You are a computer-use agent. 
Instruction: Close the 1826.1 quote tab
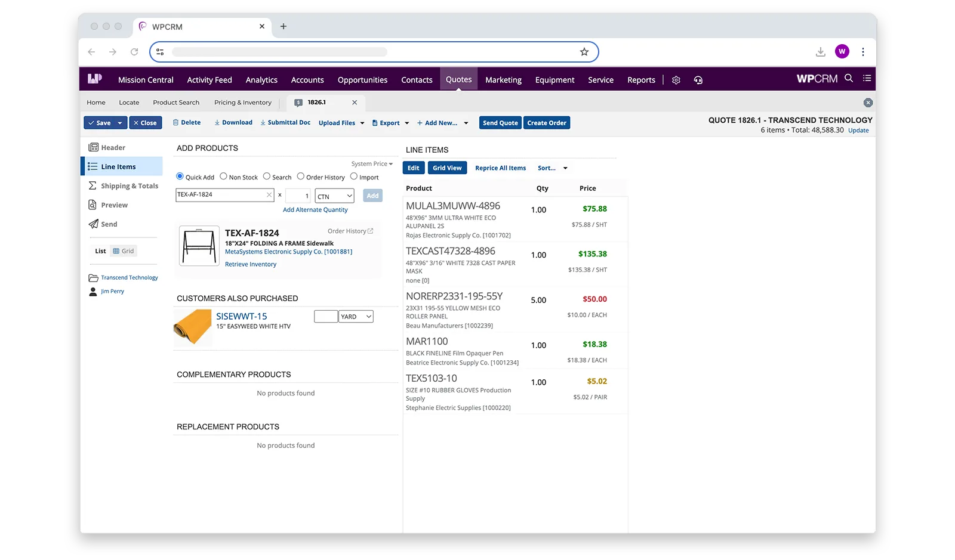(x=355, y=103)
